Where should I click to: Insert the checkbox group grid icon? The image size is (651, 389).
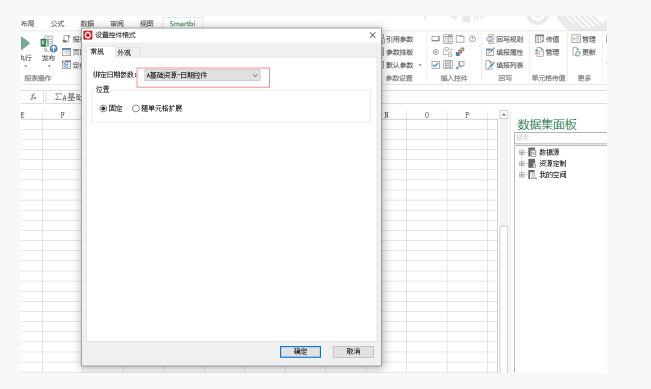(x=448, y=65)
